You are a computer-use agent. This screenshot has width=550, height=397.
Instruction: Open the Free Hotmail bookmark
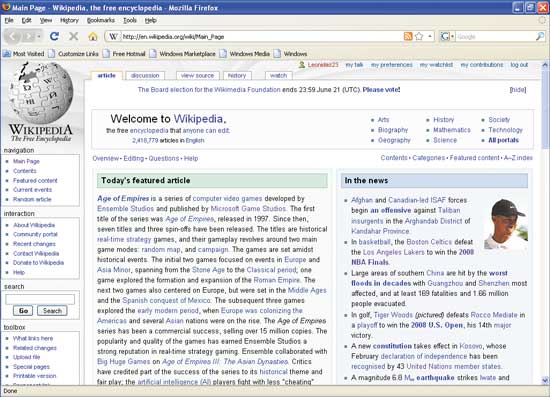click(124, 54)
